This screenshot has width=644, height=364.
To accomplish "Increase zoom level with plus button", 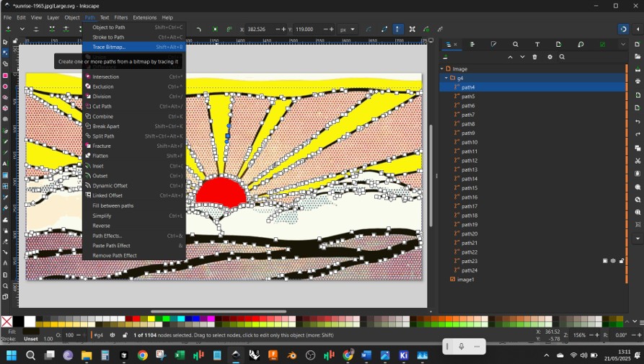I will tap(597, 335).
